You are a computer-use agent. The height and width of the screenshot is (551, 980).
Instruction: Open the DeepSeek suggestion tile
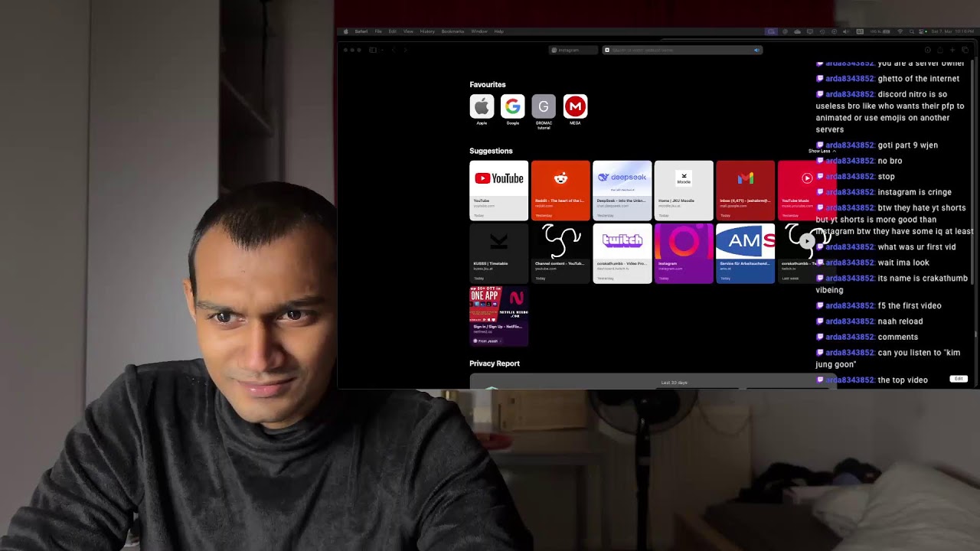pos(622,190)
